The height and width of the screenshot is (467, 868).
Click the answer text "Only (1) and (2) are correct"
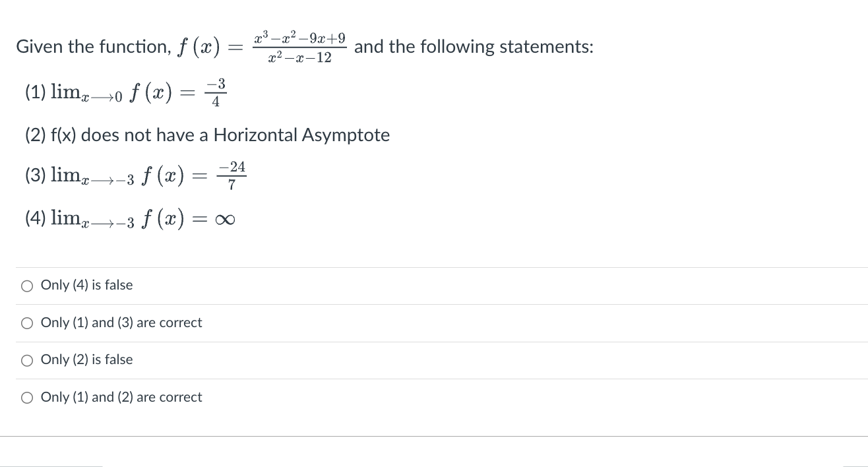click(x=121, y=396)
